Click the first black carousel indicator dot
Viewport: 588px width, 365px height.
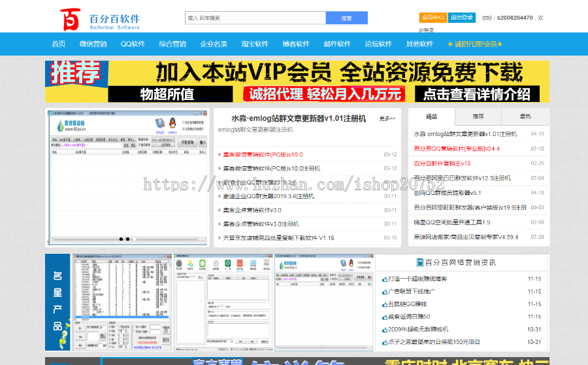coord(121,239)
